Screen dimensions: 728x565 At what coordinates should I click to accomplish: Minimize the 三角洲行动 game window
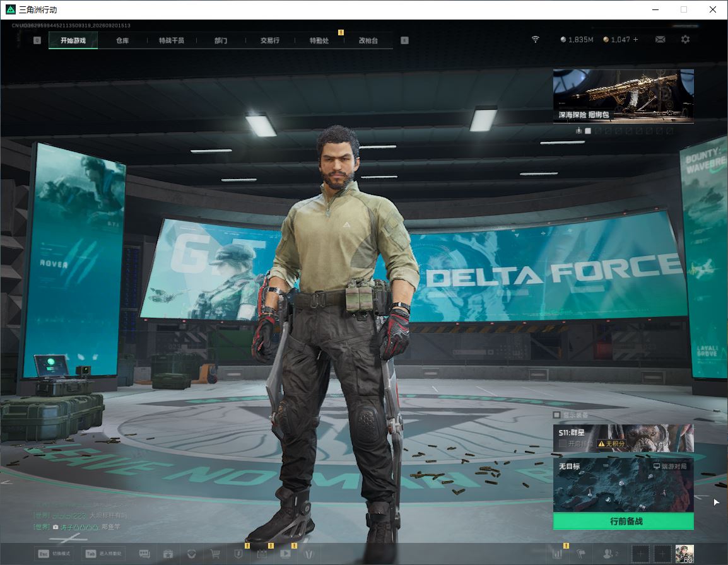coord(655,9)
